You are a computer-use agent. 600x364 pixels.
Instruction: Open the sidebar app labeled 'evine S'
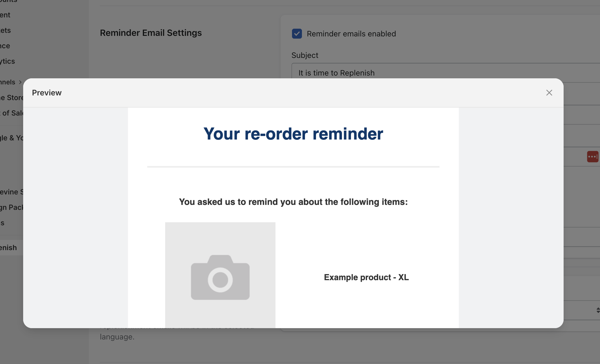[12, 192]
